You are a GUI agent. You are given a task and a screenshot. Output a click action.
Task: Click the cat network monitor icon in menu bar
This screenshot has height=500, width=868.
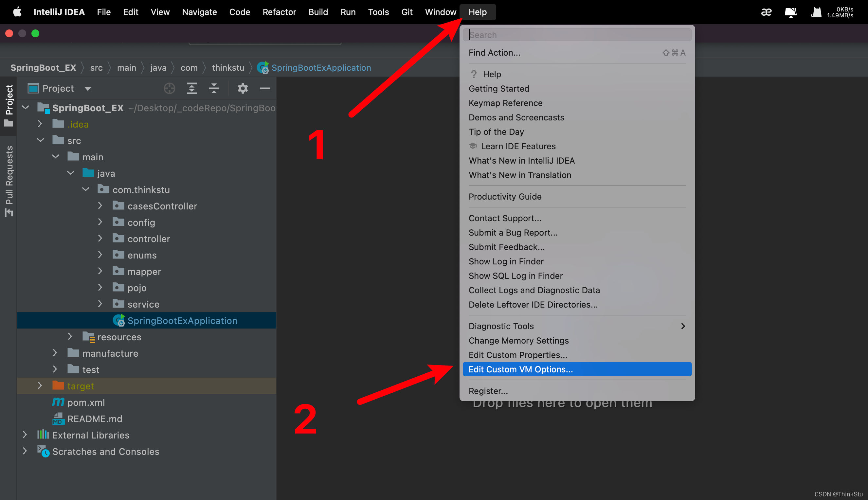pyautogui.click(x=816, y=12)
